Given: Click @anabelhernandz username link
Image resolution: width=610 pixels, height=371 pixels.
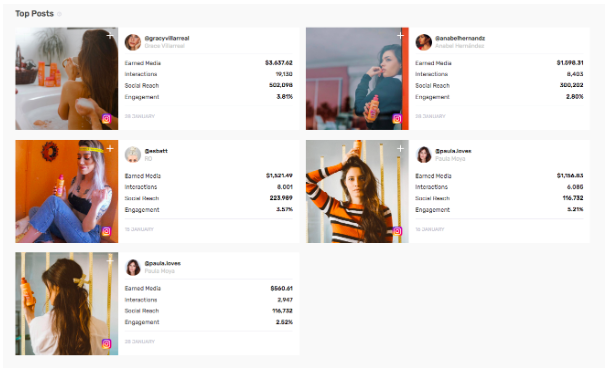Looking at the screenshot, I should 460,38.
